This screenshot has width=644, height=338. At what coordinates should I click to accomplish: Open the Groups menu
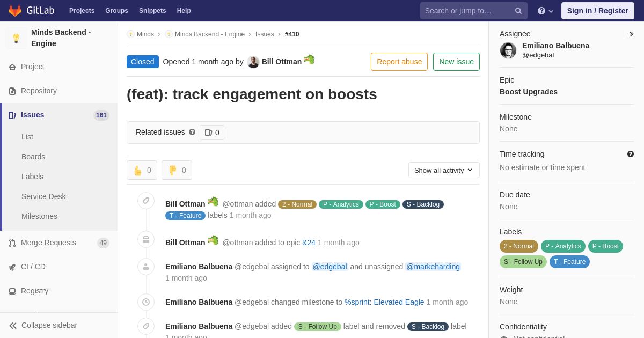pyautogui.click(x=116, y=11)
